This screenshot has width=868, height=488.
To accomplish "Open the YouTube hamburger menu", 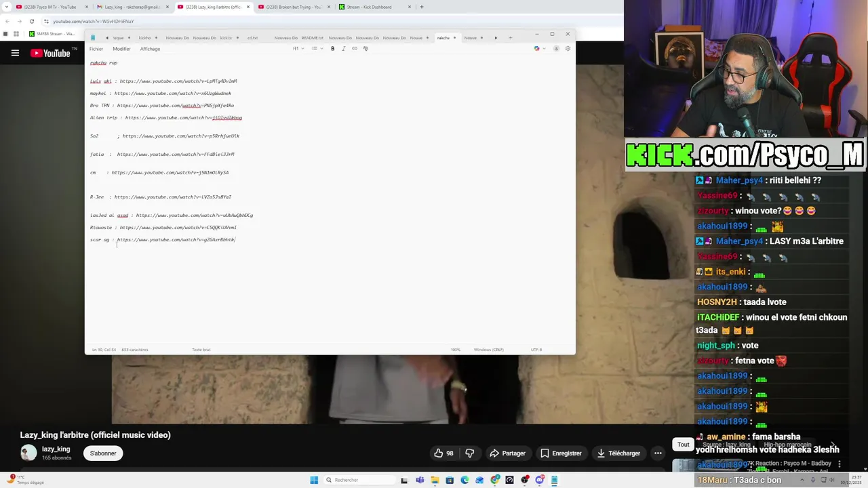I will (x=15, y=53).
